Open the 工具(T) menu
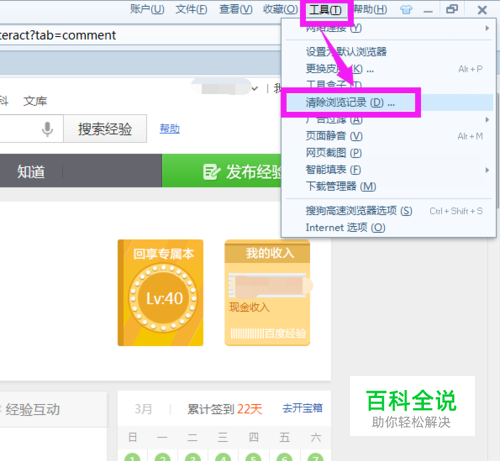 [325, 10]
